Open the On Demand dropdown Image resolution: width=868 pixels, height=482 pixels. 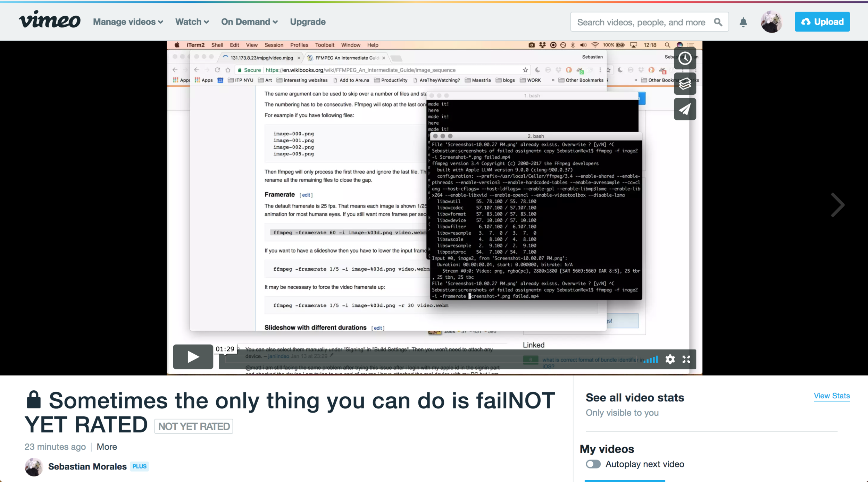[249, 22]
